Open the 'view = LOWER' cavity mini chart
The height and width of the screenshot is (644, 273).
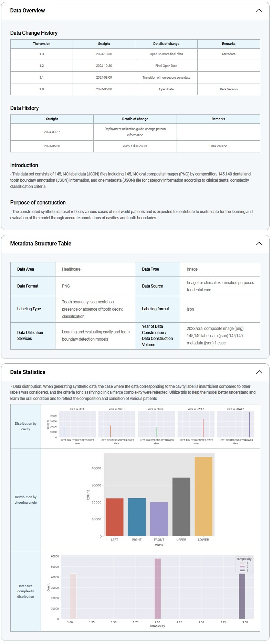235,424
